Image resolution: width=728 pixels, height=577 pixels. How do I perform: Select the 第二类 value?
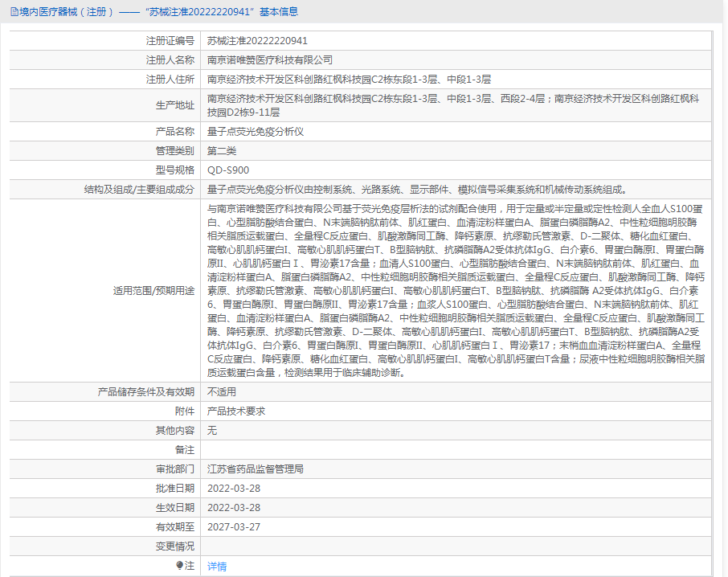click(222, 151)
